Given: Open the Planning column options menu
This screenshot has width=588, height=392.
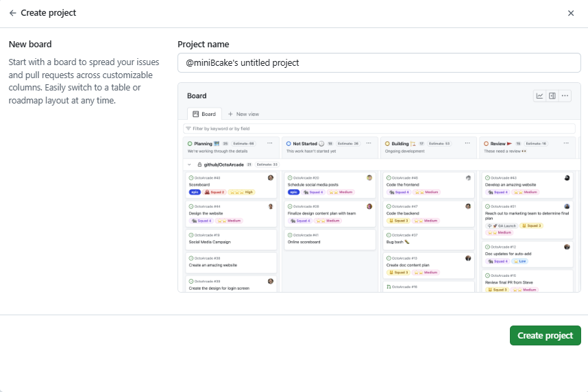Looking at the screenshot, I should click(269, 143).
